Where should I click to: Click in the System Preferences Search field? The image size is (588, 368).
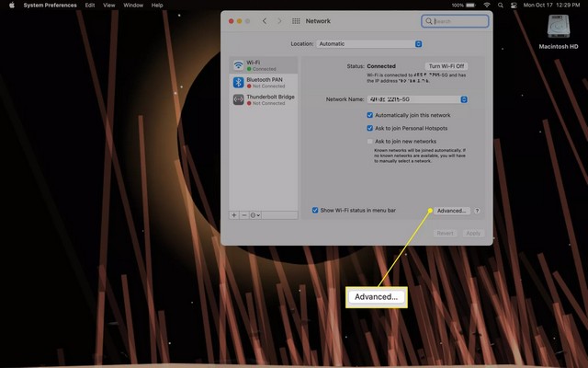click(x=455, y=20)
